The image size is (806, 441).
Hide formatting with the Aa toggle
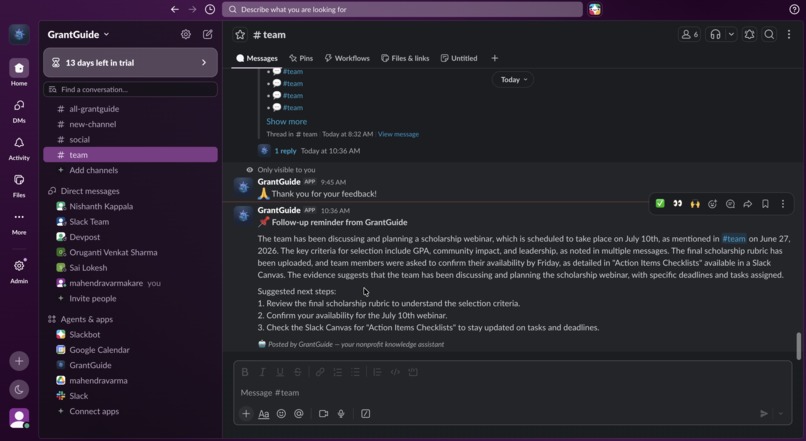tap(264, 414)
